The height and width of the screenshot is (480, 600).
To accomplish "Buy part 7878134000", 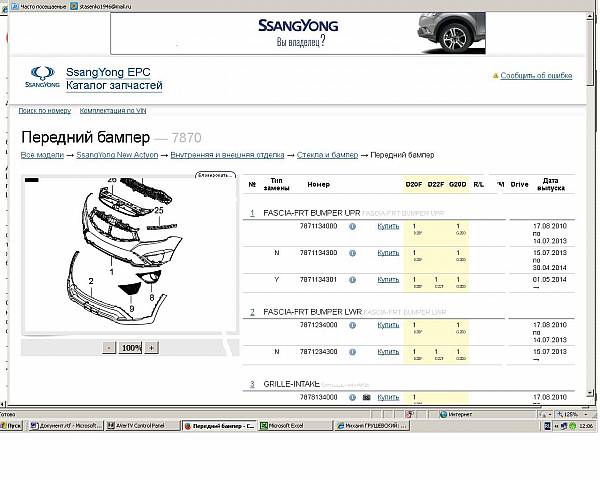I will pos(388,397).
